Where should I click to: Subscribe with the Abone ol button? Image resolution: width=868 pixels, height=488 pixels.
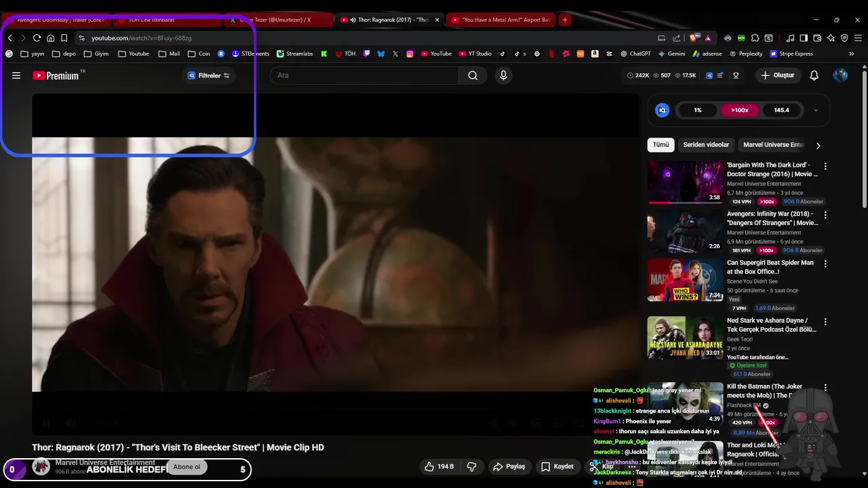click(x=187, y=466)
